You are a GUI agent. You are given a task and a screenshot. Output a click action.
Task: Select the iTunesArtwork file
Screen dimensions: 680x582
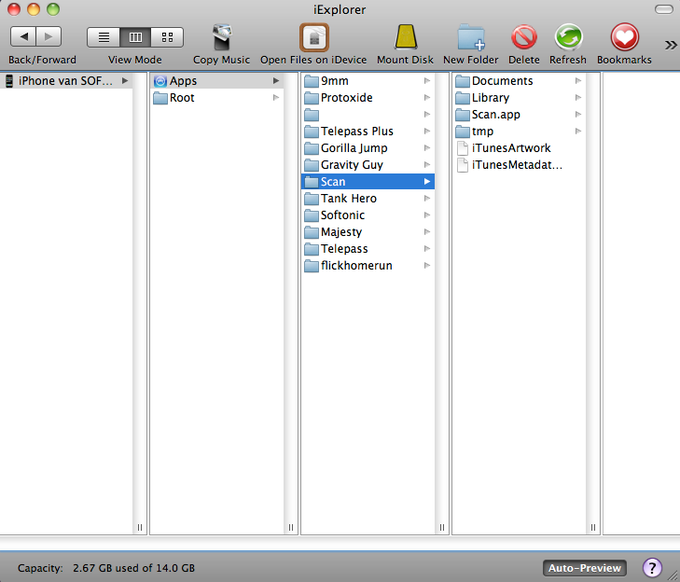click(519, 148)
